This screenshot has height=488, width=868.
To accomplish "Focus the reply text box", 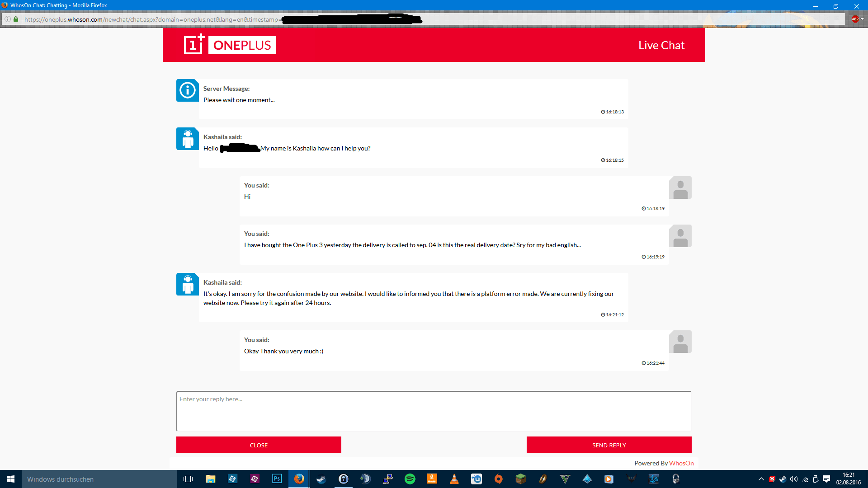I will click(434, 411).
